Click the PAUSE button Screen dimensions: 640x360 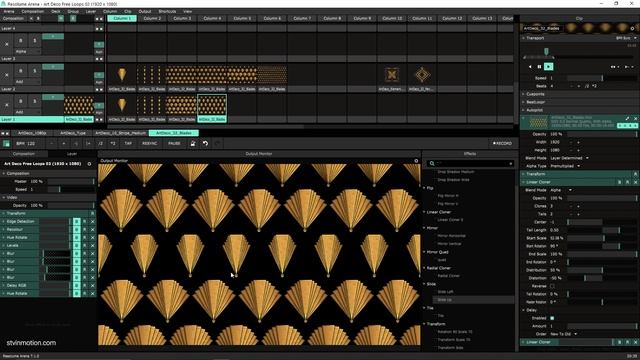[174, 144]
